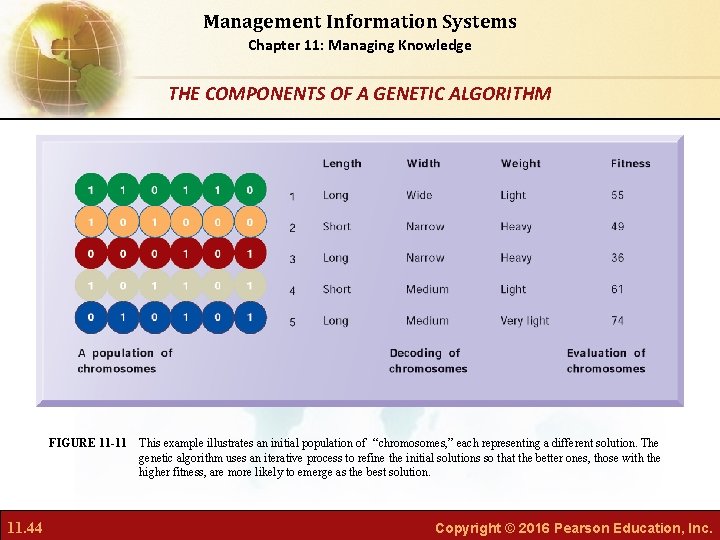720x540 pixels.
Task: Select row number 2 label
Action: pyautogui.click(x=292, y=228)
